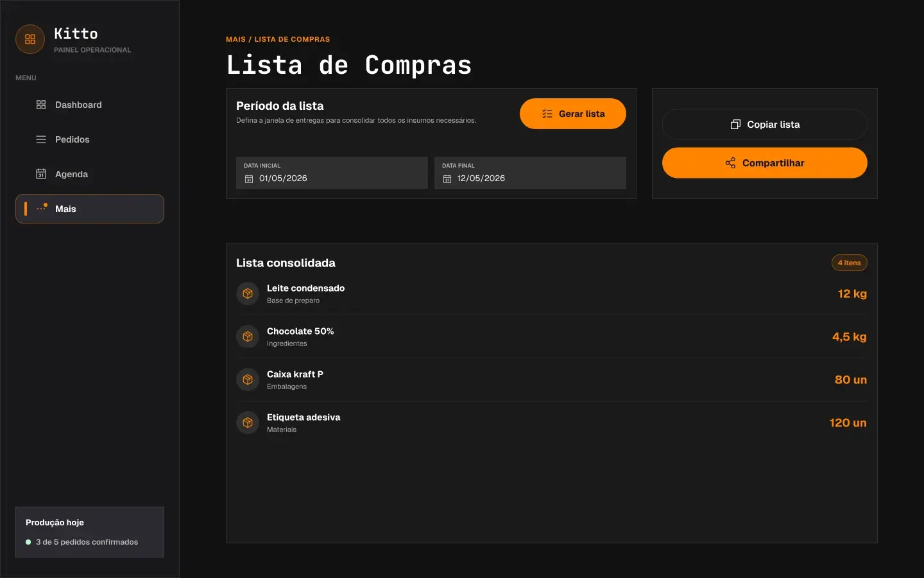Click the Período da lista heading

[x=280, y=106]
